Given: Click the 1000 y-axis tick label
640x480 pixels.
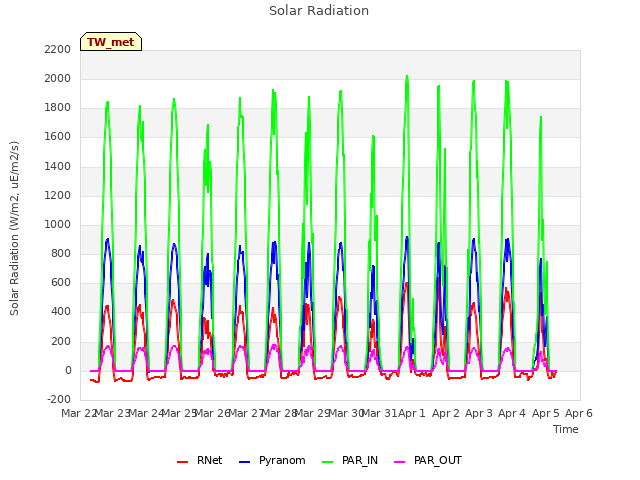Looking at the screenshot, I should click(58, 224).
